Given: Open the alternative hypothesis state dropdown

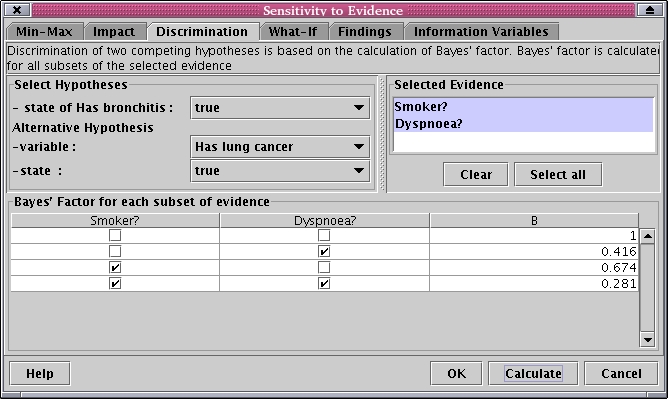Looking at the screenshot, I should pos(280,171).
